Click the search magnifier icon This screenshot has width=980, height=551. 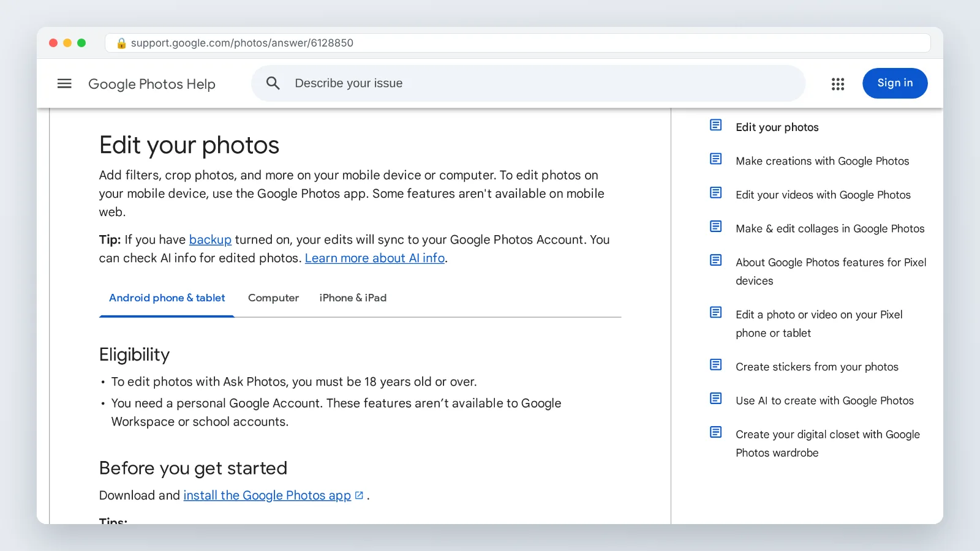tap(273, 83)
